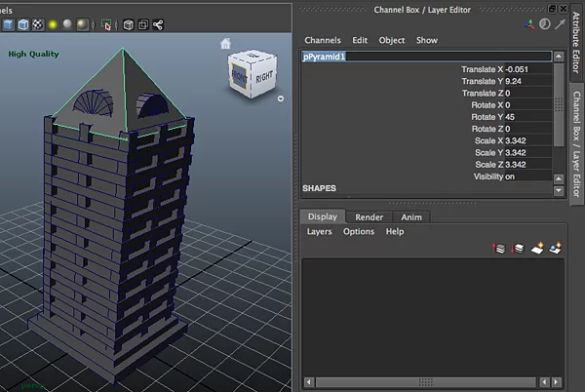The width and height of the screenshot is (585, 392).
Task: Select the Scale Z channel label
Action: (488, 165)
